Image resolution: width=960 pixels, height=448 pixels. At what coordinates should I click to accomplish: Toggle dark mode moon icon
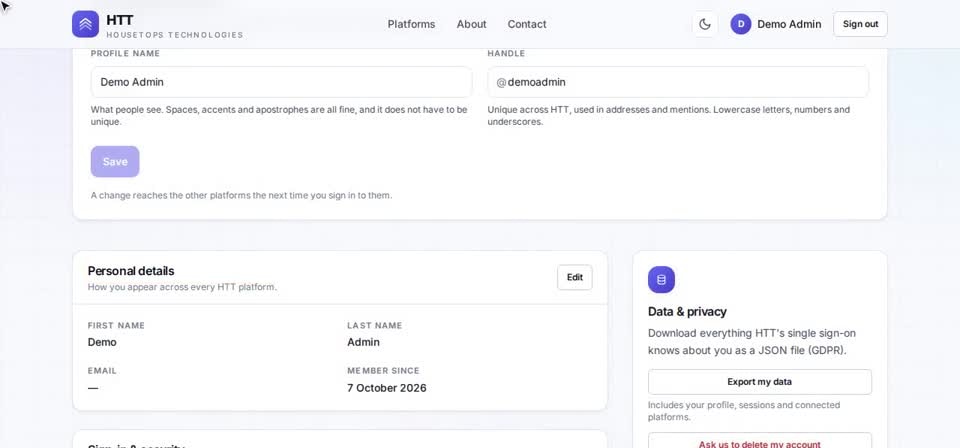[705, 24]
